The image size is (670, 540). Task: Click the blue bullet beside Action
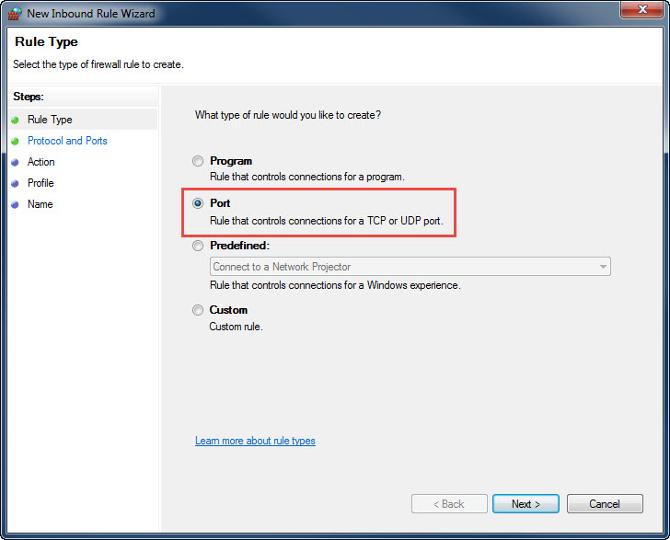point(15,162)
